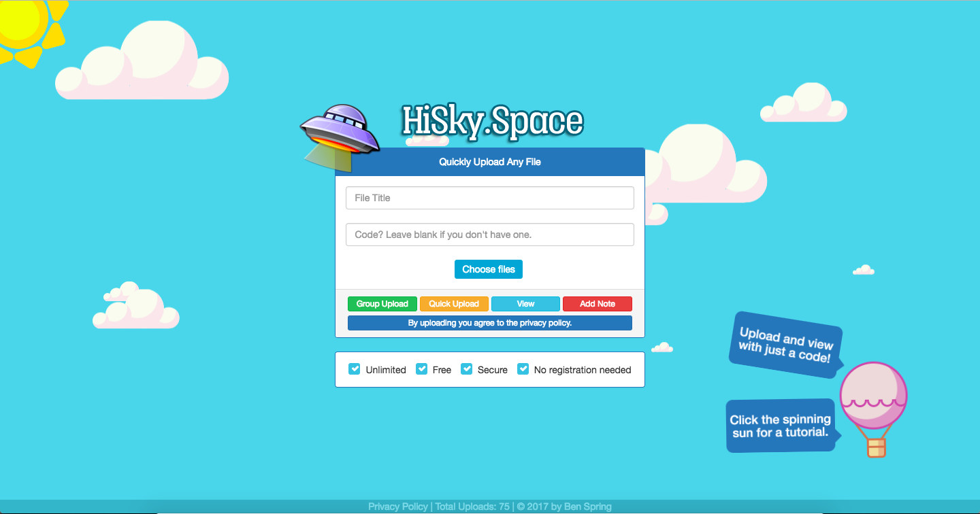The height and width of the screenshot is (514, 980).
Task: Open the Privacy Policy link in the footer
Action: coord(398,507)
